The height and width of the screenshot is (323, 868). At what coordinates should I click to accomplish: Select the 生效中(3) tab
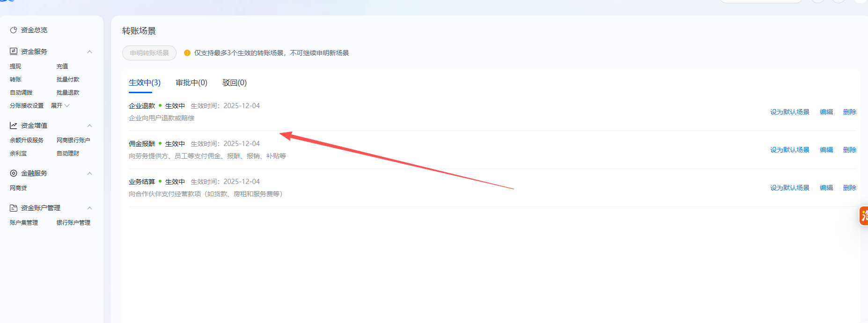(144, 83)
